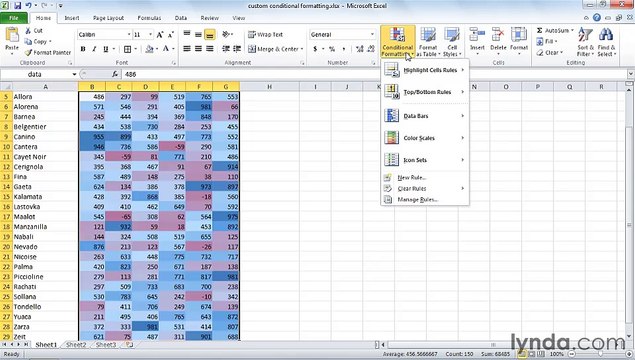635x360 pixels.
Task: Open the Borders button
Action: pos(127,49)
